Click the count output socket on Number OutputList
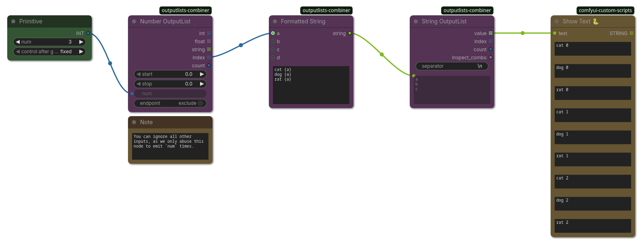The width and height of the screenshot is (644, 246). (x=209, y=65)
